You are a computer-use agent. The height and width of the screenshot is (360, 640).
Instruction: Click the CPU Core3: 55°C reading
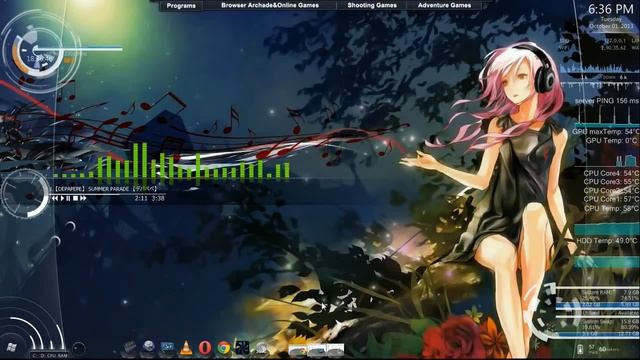point(611,182)
